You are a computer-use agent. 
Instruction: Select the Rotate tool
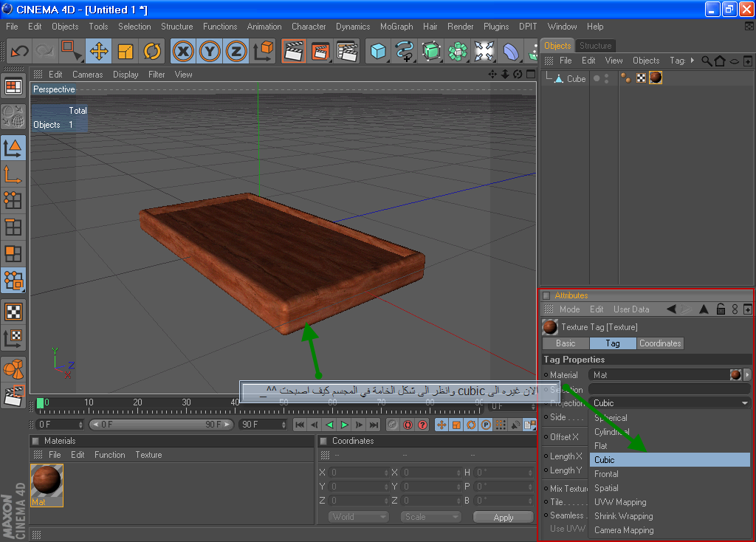coord(152,51)
